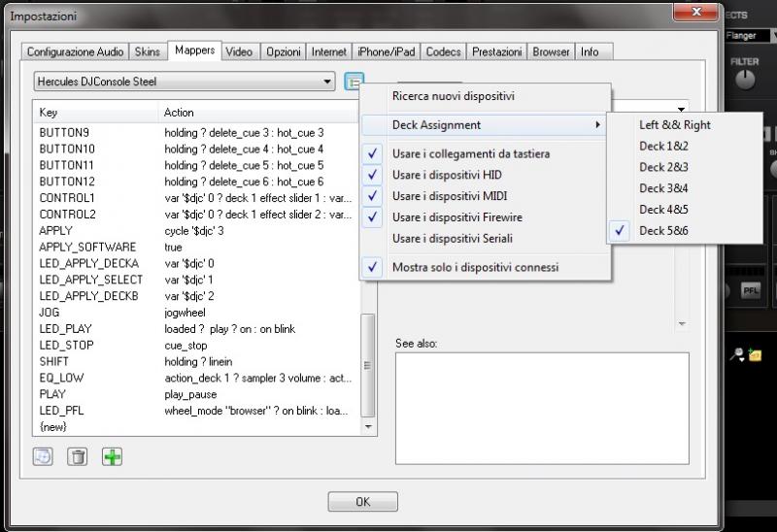Viewport: 777px width, 532px height.
Task: Click inside the See also text box
Action: click(542, 409)
